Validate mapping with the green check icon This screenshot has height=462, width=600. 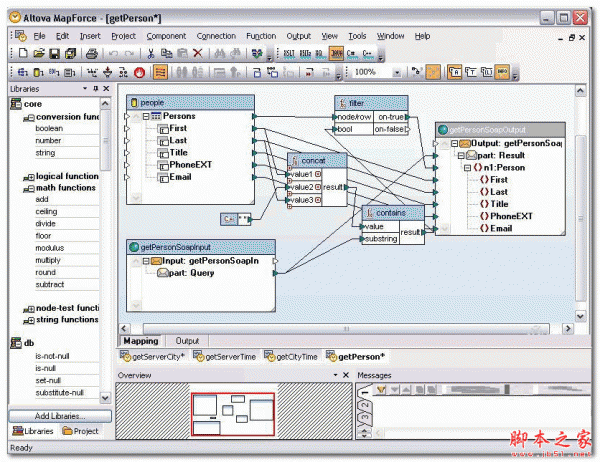click(257, 53)
